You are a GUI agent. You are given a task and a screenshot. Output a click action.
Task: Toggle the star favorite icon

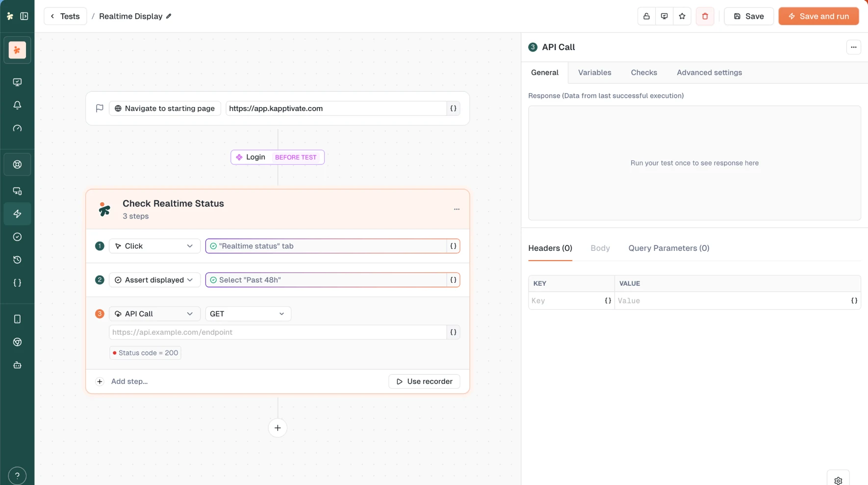[682, 16]
